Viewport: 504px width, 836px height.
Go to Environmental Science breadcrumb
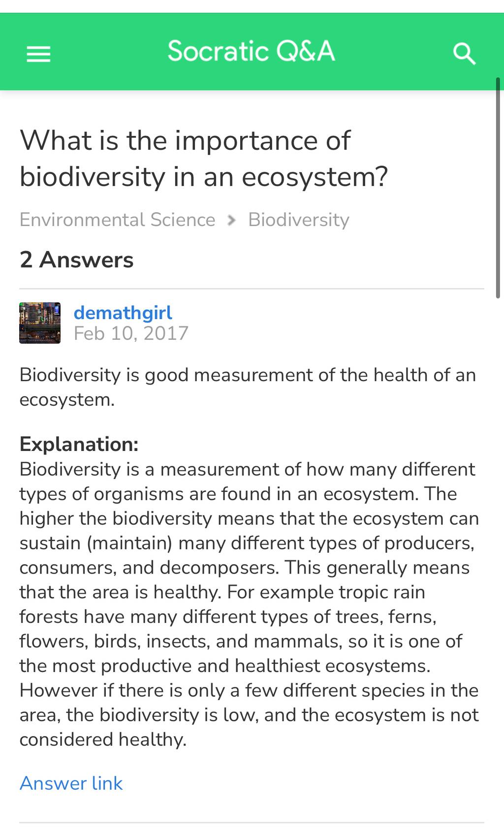tap(117, 220)
